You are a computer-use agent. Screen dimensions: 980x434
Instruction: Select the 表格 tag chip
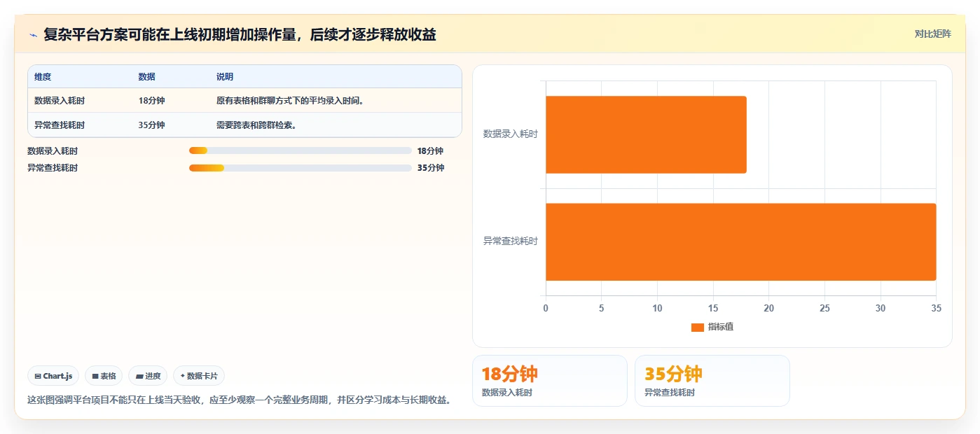(x=104, y=376)
